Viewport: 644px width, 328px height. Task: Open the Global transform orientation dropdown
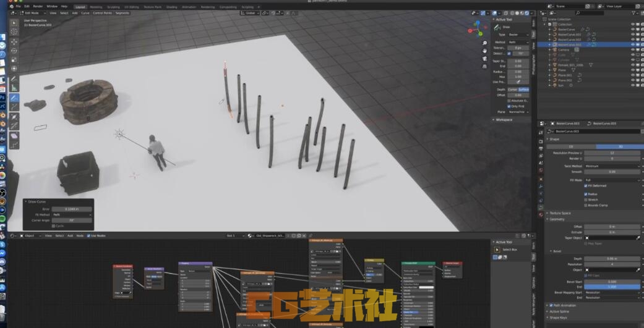[249, 13]
